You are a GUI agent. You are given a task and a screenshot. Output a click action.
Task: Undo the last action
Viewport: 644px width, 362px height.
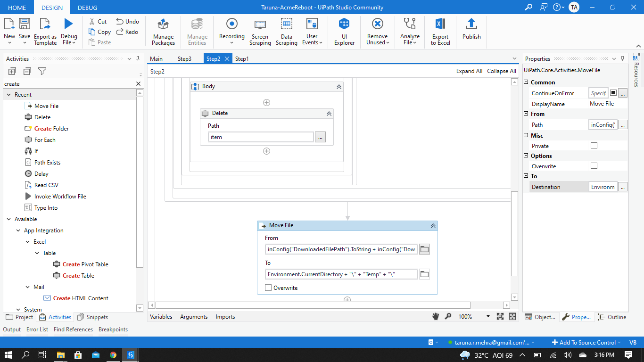click(x=127, y=21)
